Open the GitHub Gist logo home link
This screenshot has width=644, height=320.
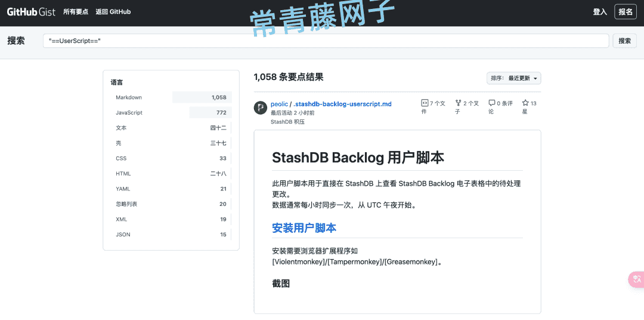31,11
